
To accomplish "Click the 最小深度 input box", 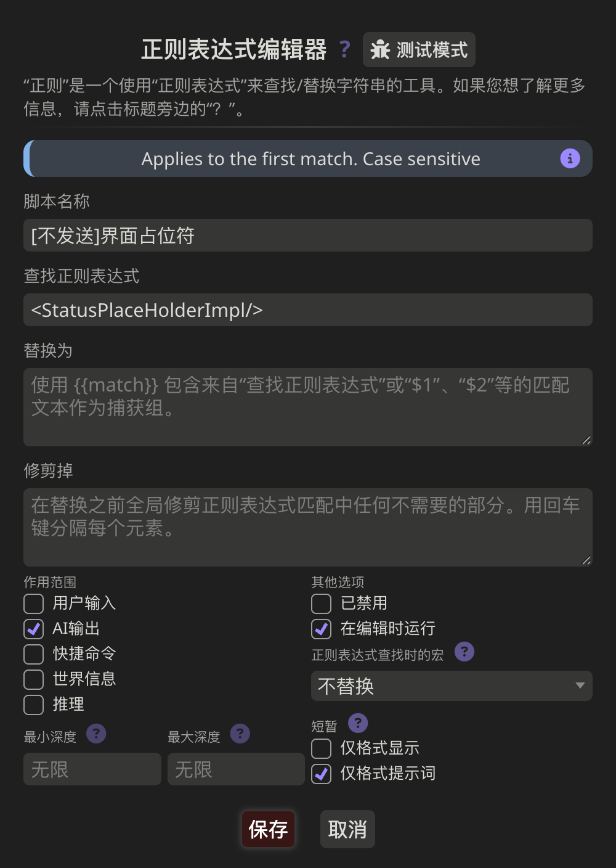I will click(x=92, y=769).
